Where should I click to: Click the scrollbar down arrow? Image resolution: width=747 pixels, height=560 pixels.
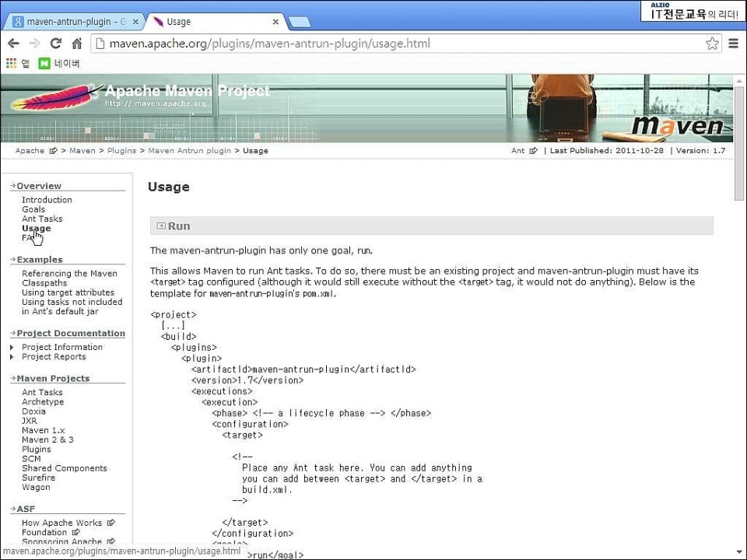point(739,551)
